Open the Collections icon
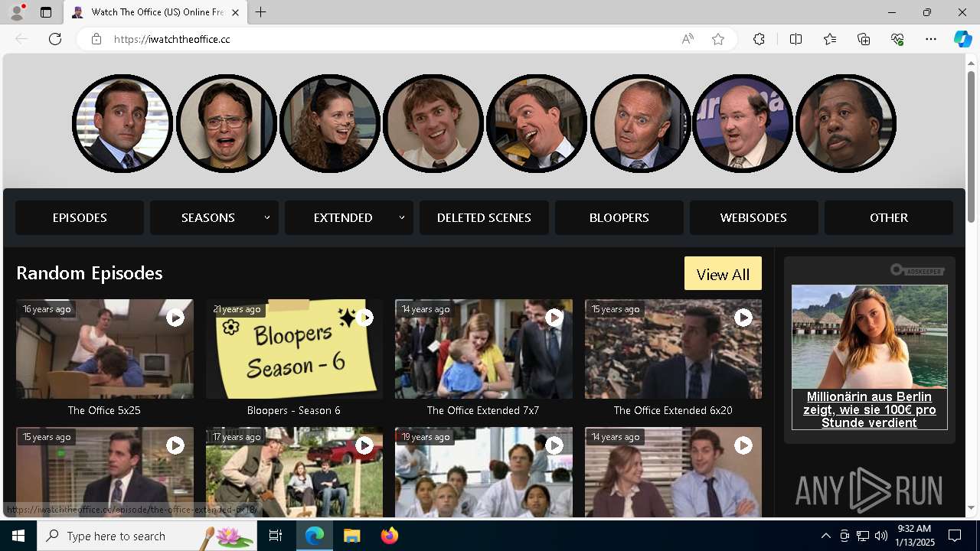The width and height of the screenshot is (980, 551). pyautogui.click(x=864, y=39)
